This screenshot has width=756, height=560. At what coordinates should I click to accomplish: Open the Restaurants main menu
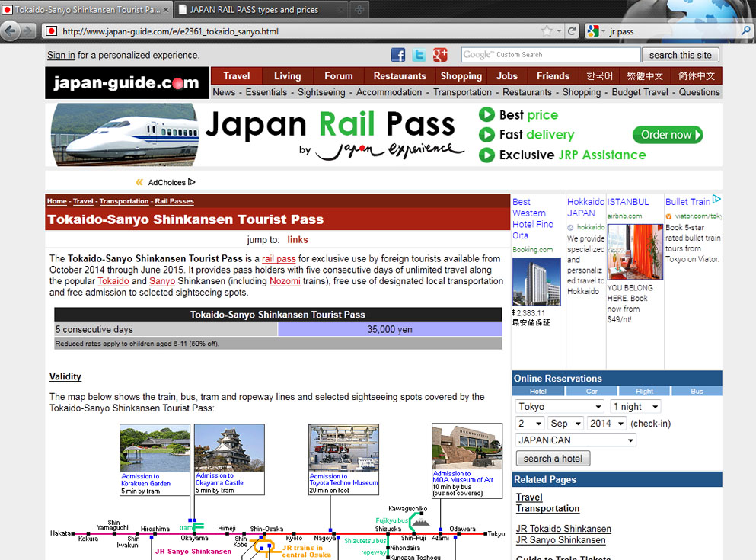400,75
